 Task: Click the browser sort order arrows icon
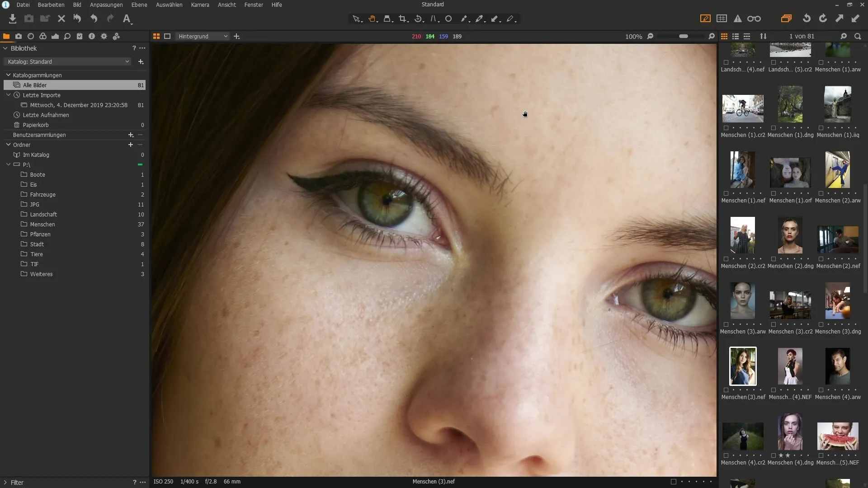coord(763,36)
